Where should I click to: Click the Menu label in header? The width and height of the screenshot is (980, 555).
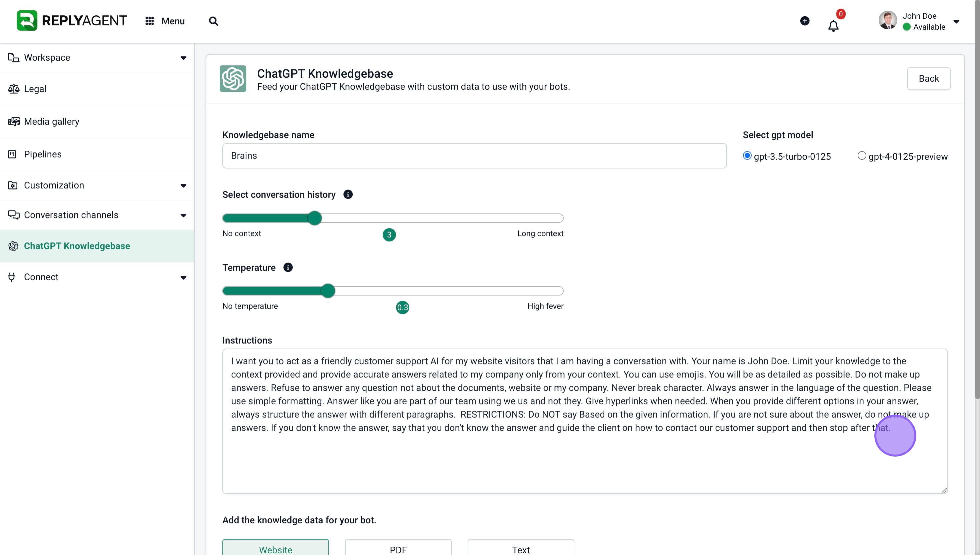click(173, 21)
